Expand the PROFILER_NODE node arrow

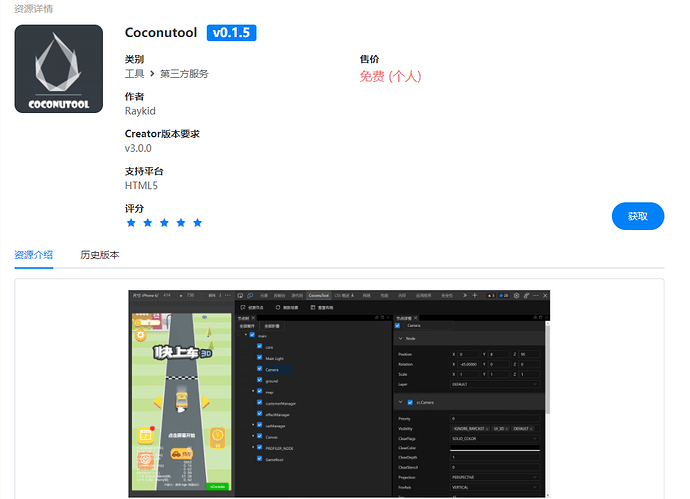click(x=253, y=447)
